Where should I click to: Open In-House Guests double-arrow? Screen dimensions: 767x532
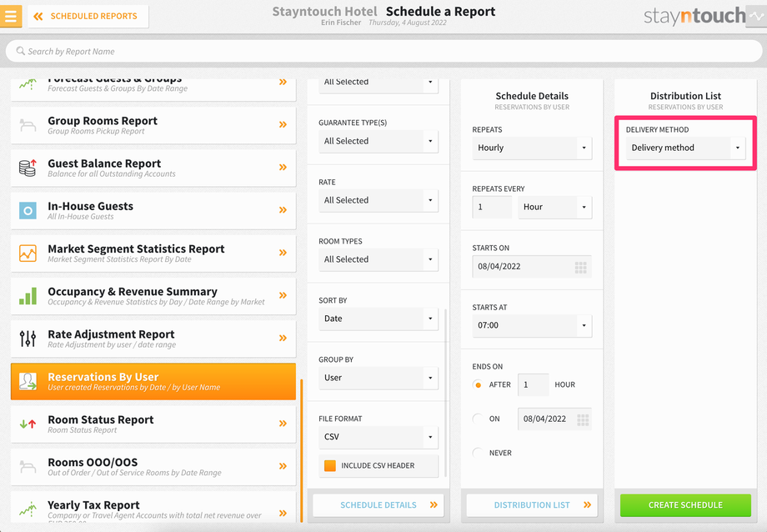[x=283, y=210]
